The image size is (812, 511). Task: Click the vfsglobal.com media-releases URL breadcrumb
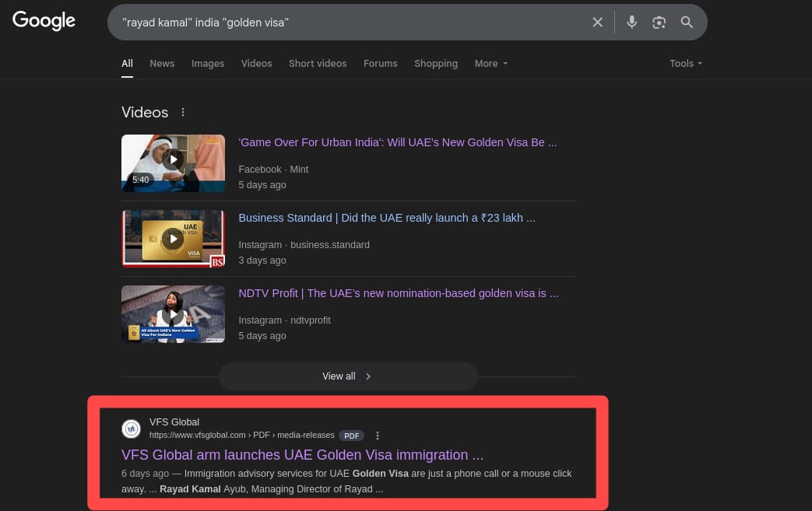(242, 436)
